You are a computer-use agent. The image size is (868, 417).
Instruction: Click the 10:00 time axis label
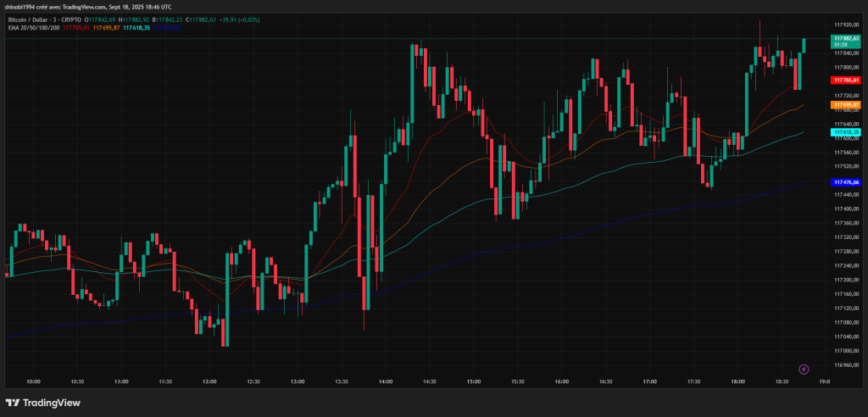(33, 382)
